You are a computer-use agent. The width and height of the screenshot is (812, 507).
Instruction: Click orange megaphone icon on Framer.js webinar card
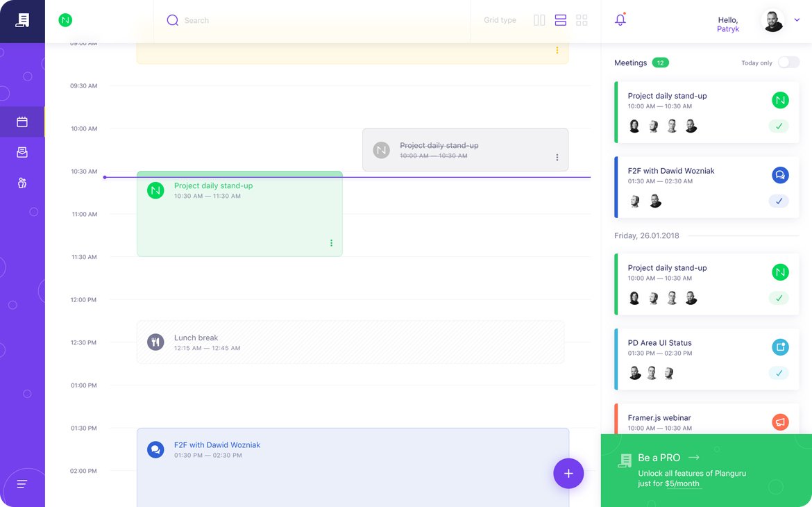780,422
